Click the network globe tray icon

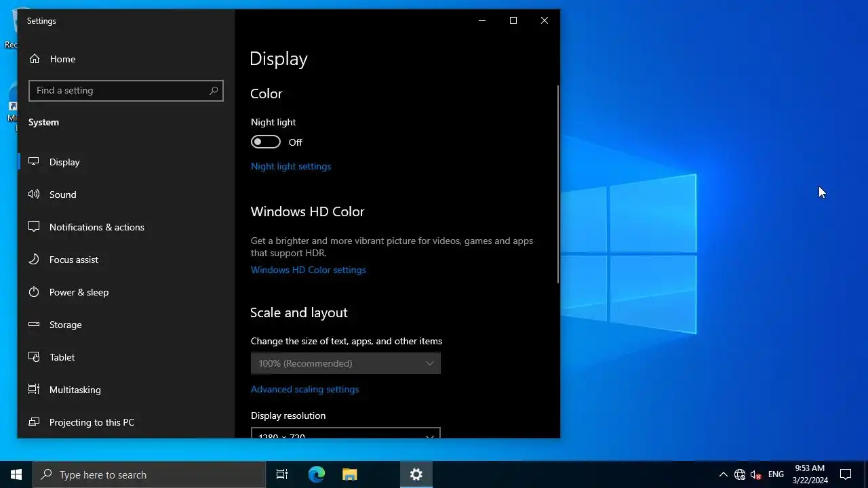point(740,474)
